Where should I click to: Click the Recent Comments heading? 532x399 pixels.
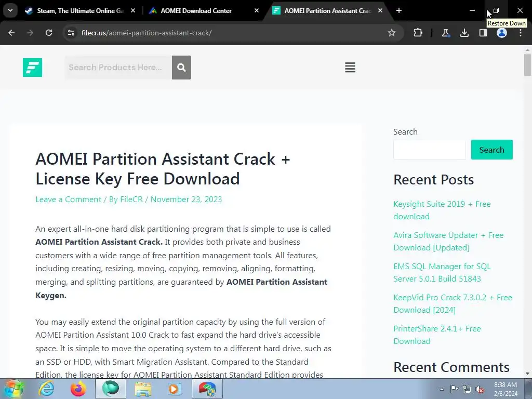tap(451, 367)
